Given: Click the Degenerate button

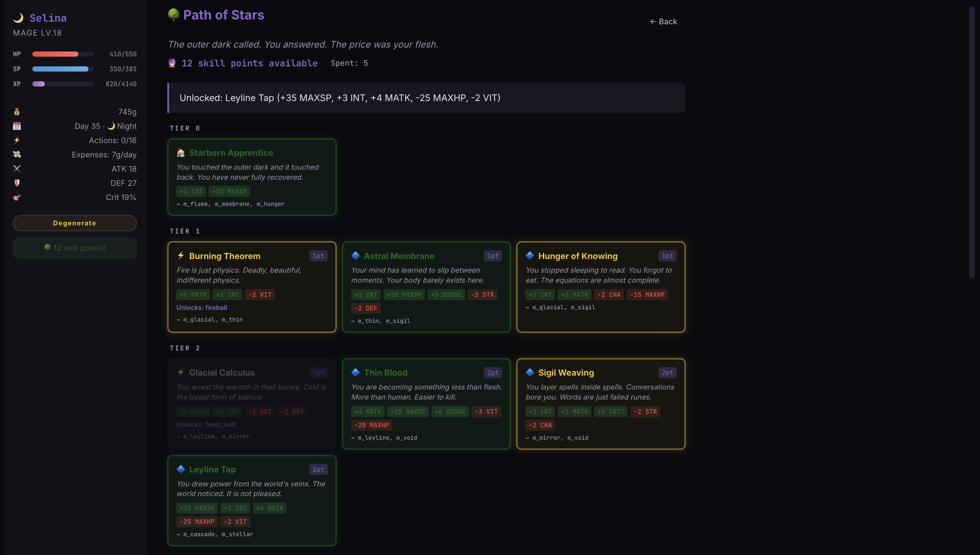Looking at the screenshot, I should tap(75, 223).
